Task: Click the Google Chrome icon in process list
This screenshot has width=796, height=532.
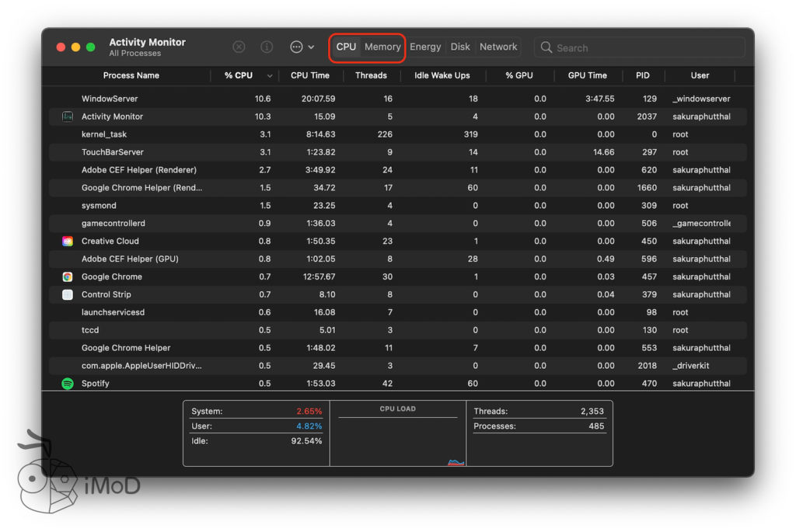Action: tap(68, 277)
